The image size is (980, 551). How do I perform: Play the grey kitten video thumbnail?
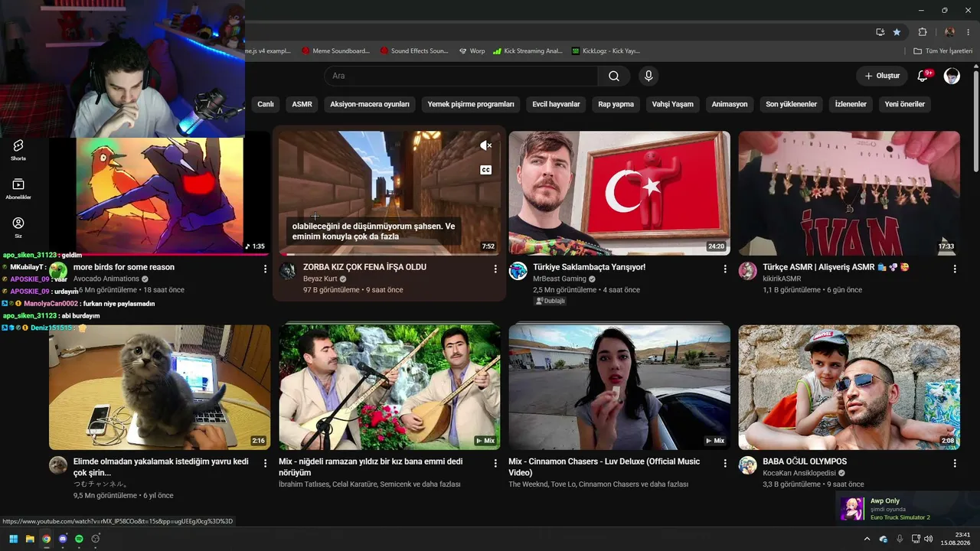point(160,387)
